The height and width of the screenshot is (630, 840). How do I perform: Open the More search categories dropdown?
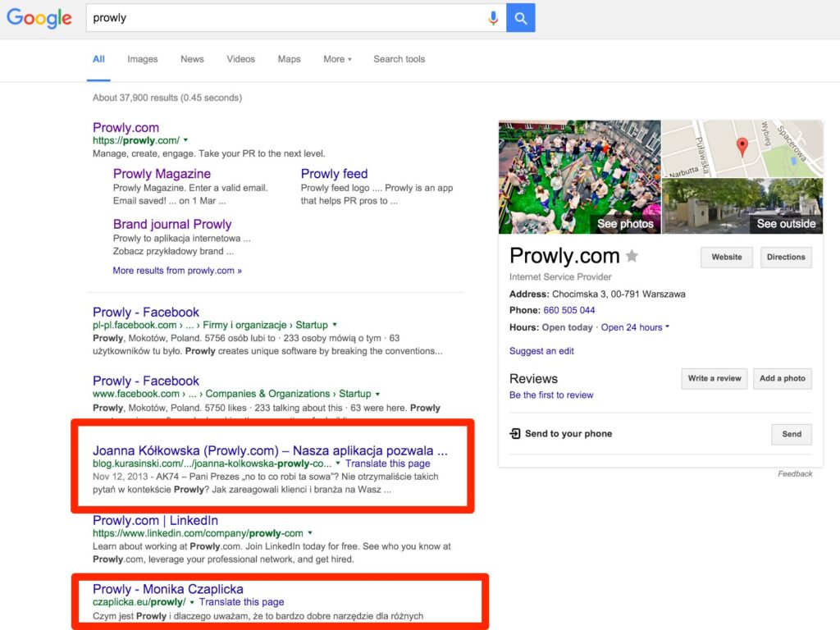(337, 59)
